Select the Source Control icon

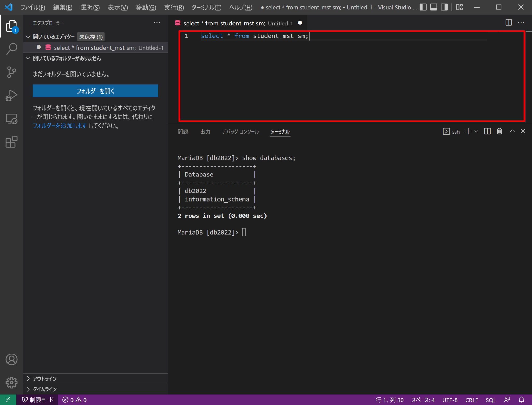11,72
